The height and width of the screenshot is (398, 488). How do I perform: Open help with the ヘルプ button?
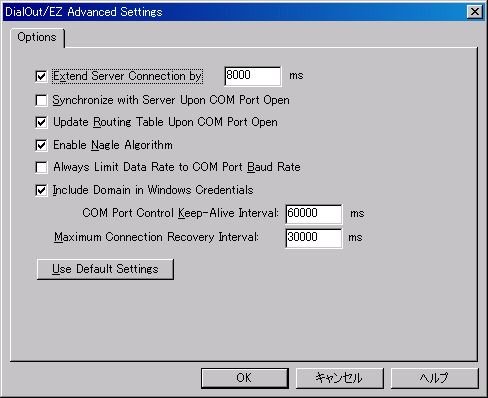point(434,378)
